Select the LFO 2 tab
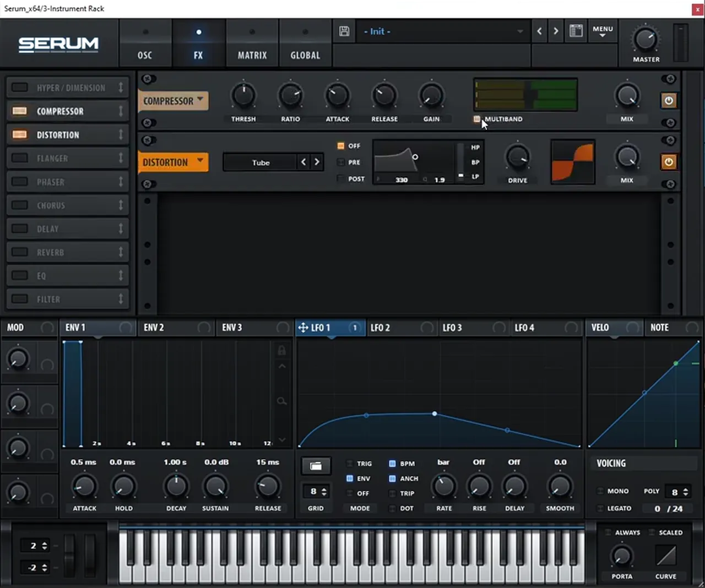The height and width of the screenshot is (588, 705). click(402, 328)
